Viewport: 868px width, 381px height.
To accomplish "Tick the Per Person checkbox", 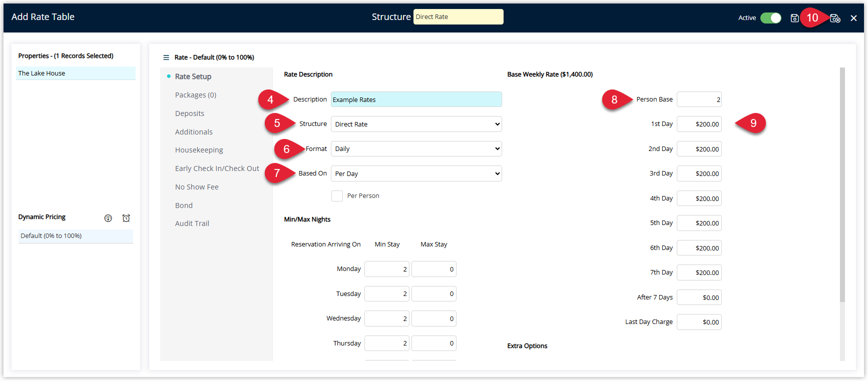I will pyautogui.click(x=337, y=196).
